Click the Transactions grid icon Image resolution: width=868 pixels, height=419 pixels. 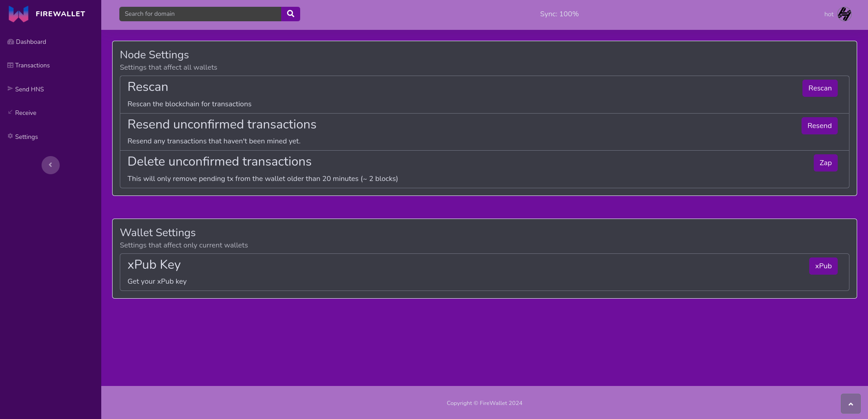10,65
